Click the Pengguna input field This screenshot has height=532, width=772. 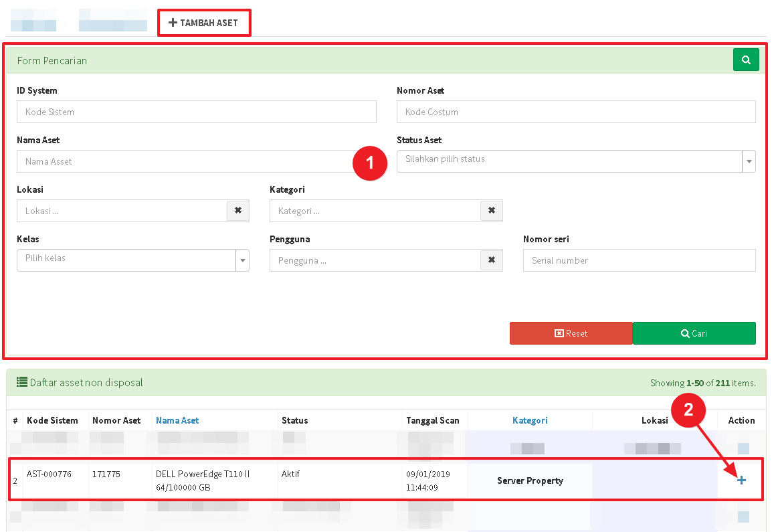pyautogui.click(x=375, y=260)
